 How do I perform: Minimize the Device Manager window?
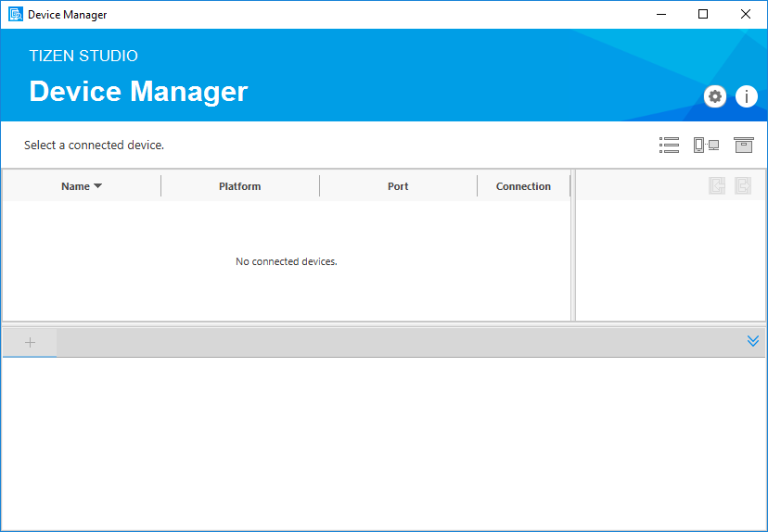(x=660, y=14)
